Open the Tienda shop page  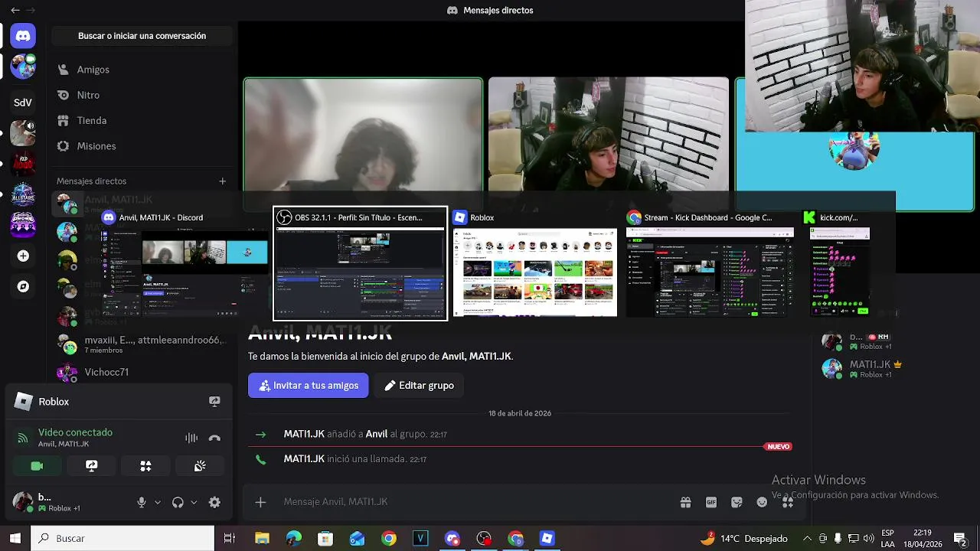tap(142, 120)
